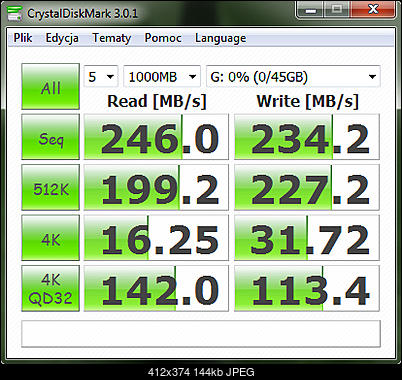Select the 4K QD32 write result 113.4

point(307,289)
